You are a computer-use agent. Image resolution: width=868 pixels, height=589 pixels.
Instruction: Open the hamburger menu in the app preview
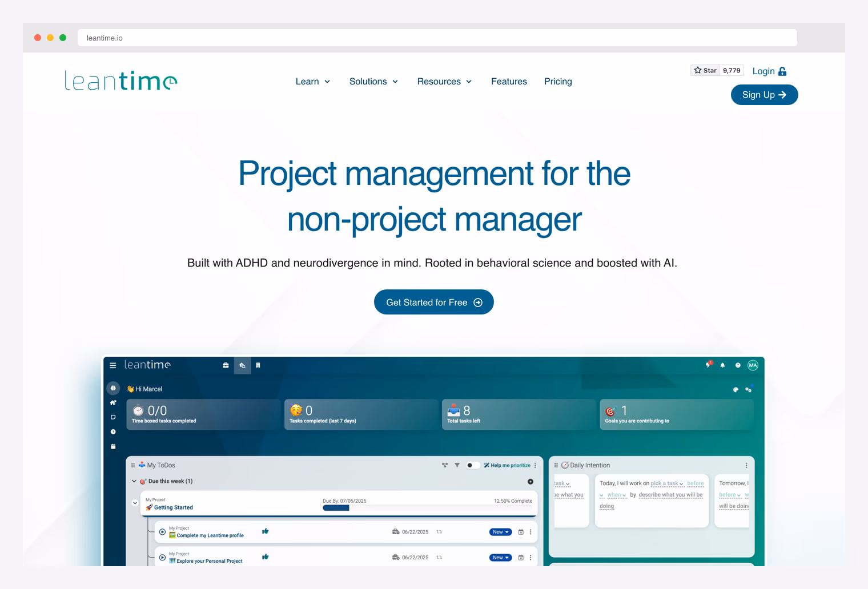tap(113, 365)
